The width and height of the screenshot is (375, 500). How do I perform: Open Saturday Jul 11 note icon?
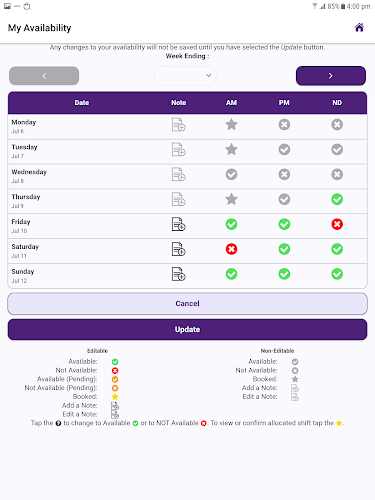tap(179, 249)
